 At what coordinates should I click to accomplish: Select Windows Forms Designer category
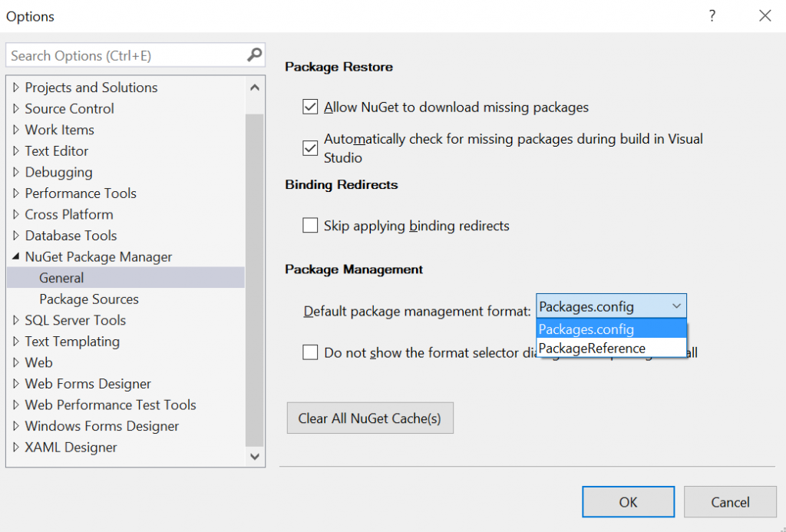(102, 426)
